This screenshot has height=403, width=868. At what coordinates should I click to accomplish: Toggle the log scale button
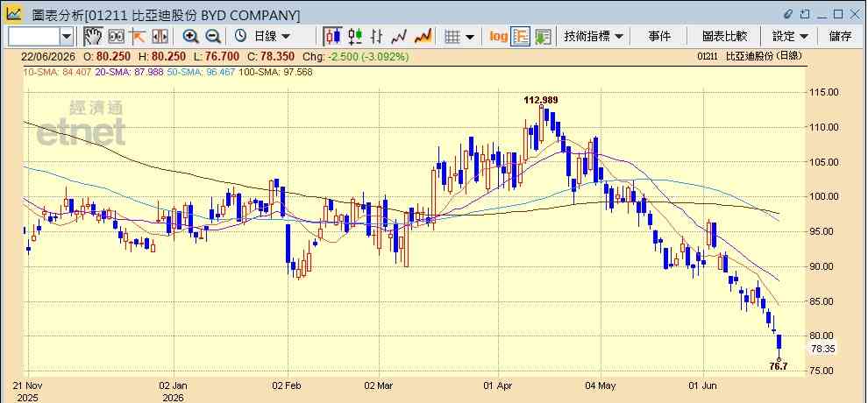click(498, 37)
